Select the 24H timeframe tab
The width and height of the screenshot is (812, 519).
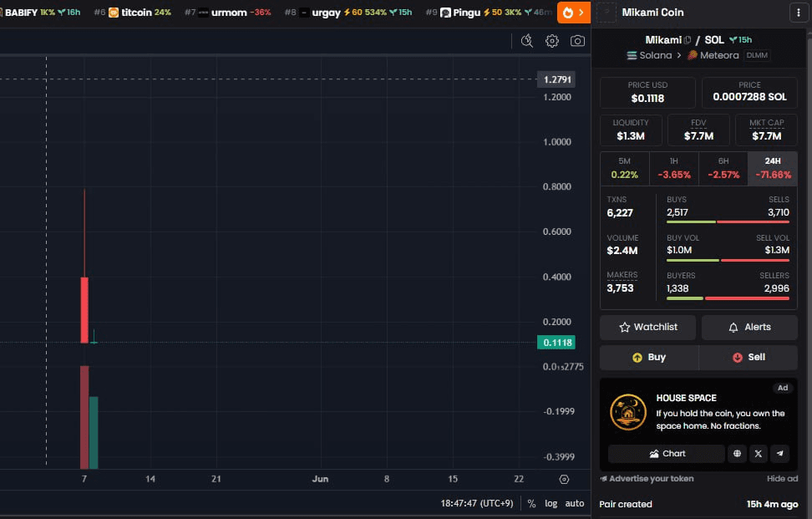click(773, 168)
